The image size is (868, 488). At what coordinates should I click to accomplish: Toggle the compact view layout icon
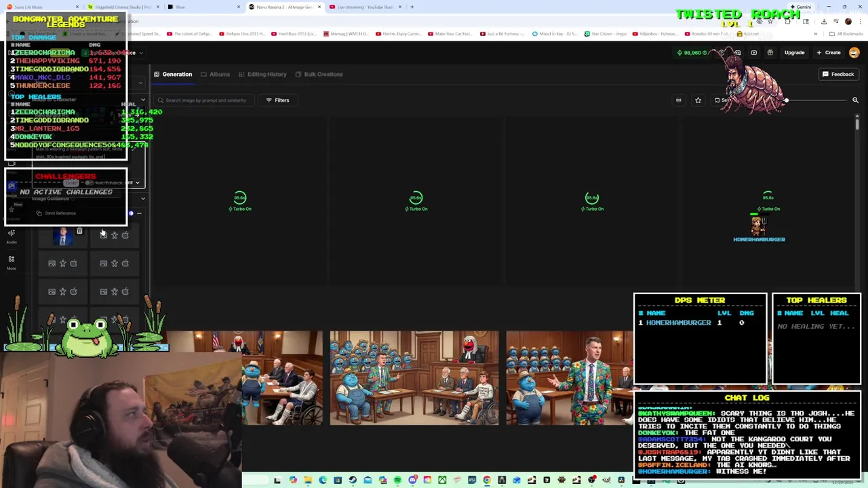(678, 100)
